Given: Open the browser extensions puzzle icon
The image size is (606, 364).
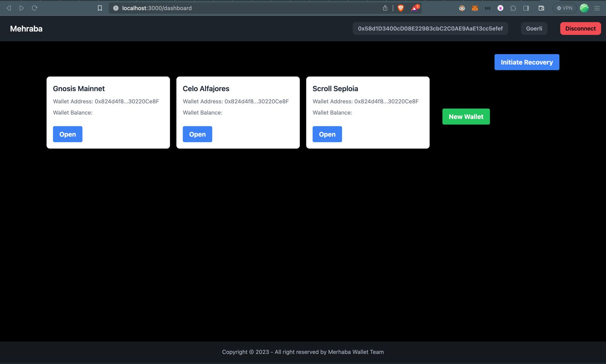Looking at the screenshot, I should 513,8.
